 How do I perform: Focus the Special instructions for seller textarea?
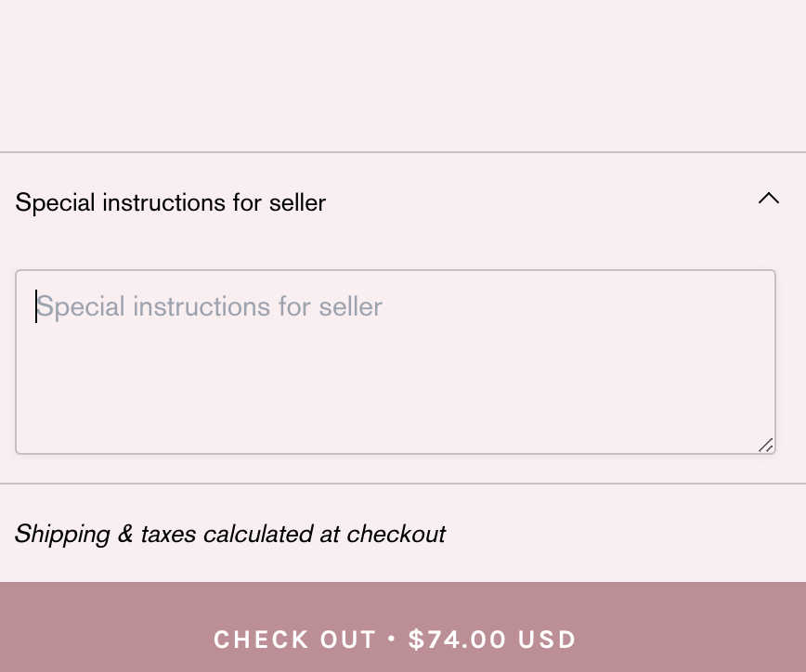pyautogui.click(x=396, y=362)
